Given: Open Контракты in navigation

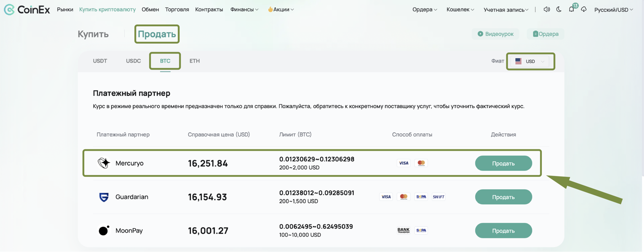Looking at the screenshot, I should point(209,9).
